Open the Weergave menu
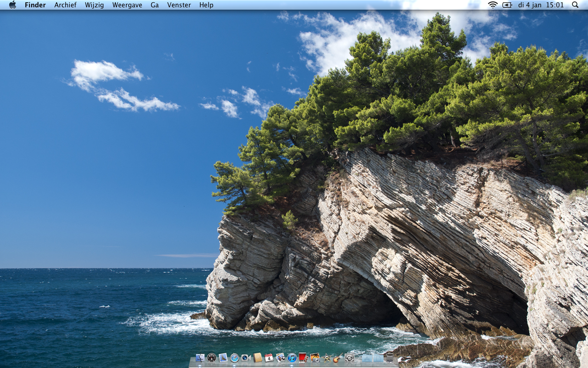Screen dimensions: 588x368 (127, 5)
